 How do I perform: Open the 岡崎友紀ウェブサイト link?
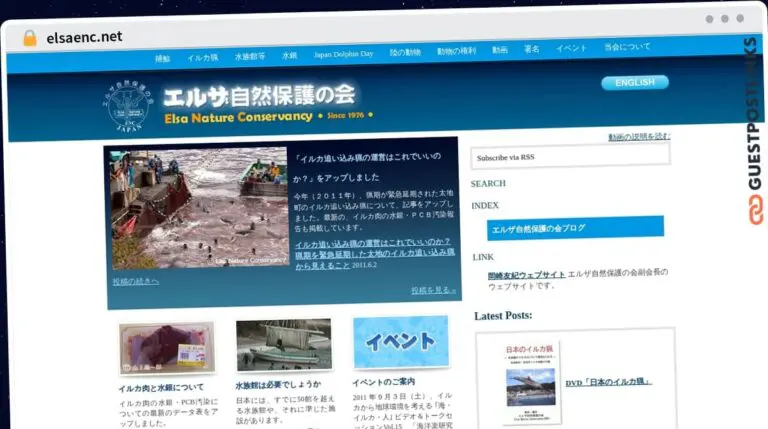point(525,273)
